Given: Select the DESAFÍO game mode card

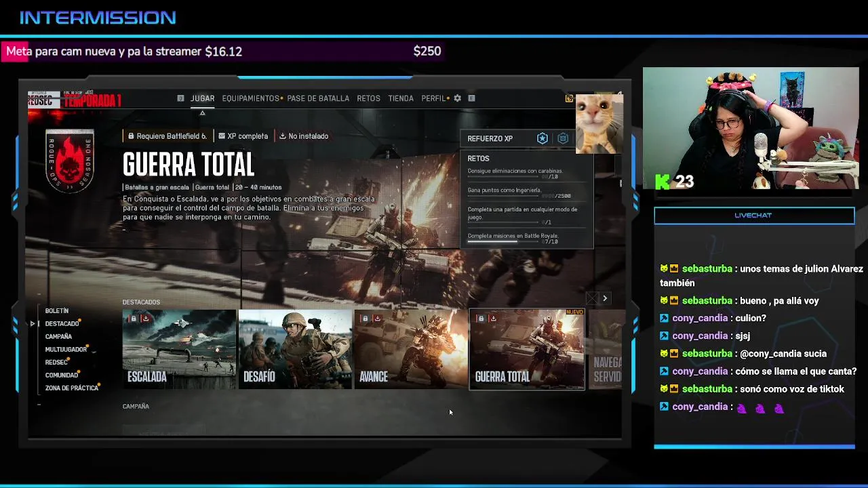Looking at the screenshot, I should click(x=295, y=349).
